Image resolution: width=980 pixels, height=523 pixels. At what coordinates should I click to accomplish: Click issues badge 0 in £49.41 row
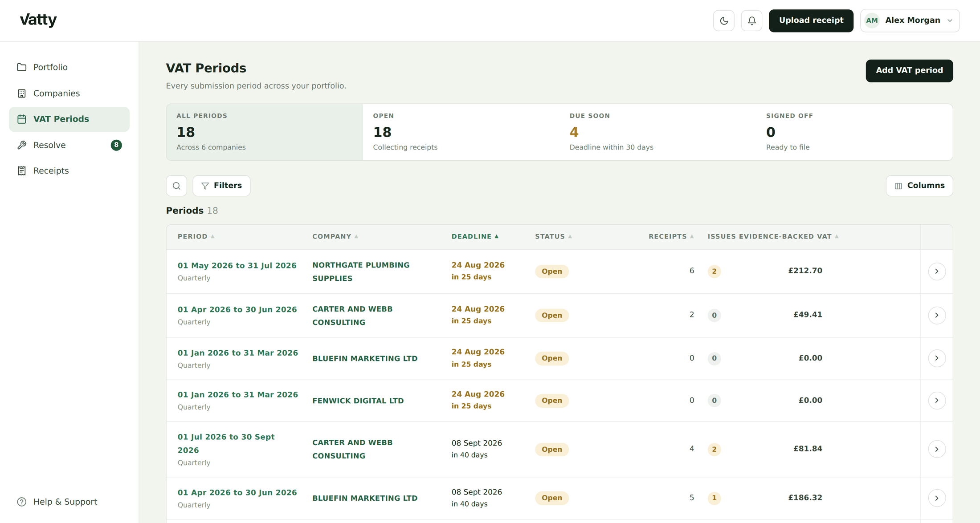coord(714,315)
